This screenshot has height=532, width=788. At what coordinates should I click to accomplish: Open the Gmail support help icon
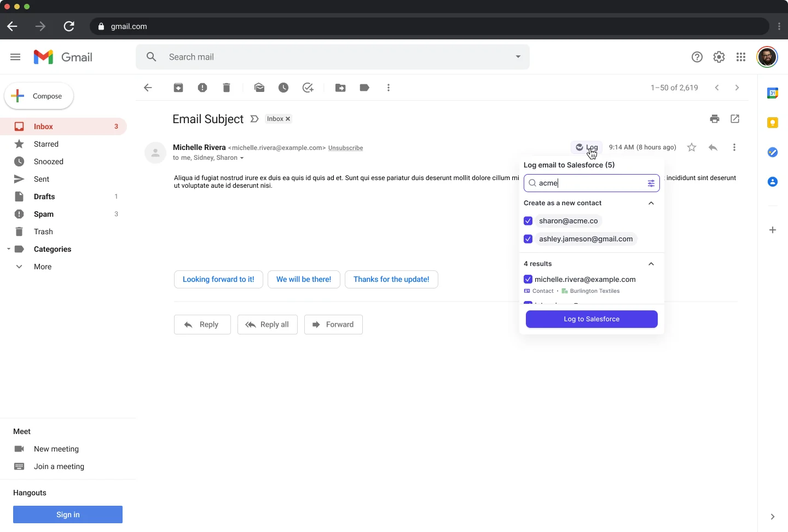pos(697,57)
